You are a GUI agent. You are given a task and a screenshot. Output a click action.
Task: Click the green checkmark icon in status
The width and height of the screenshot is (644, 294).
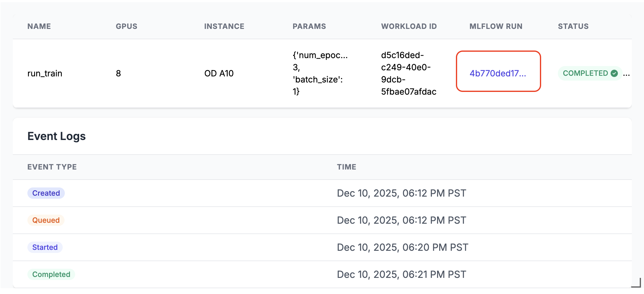(x=614, y=73)
